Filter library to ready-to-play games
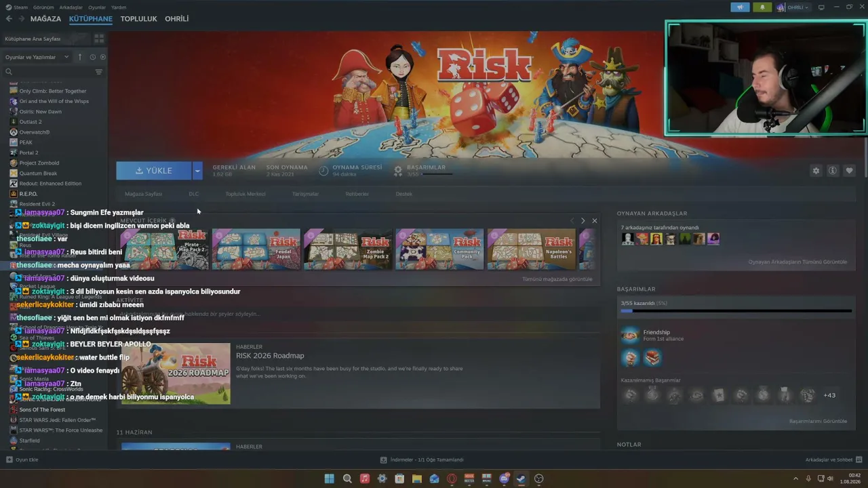 click(102, 57)
